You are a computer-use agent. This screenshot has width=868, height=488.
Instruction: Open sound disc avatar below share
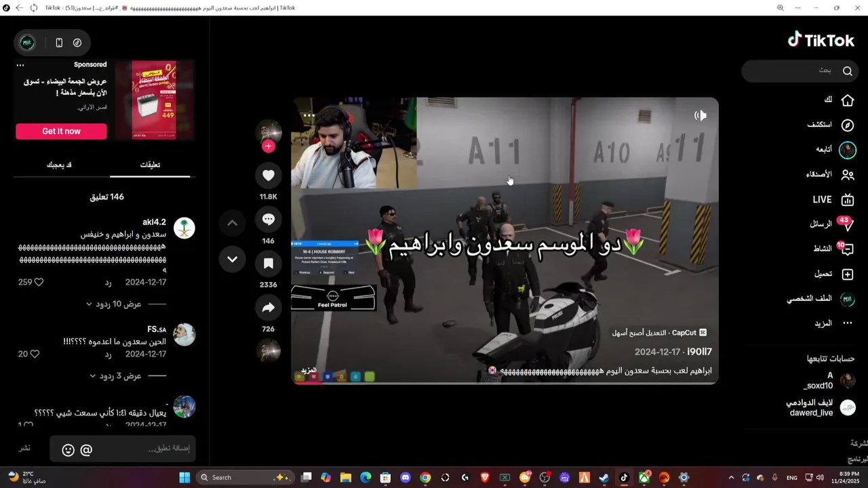[269, 351]
